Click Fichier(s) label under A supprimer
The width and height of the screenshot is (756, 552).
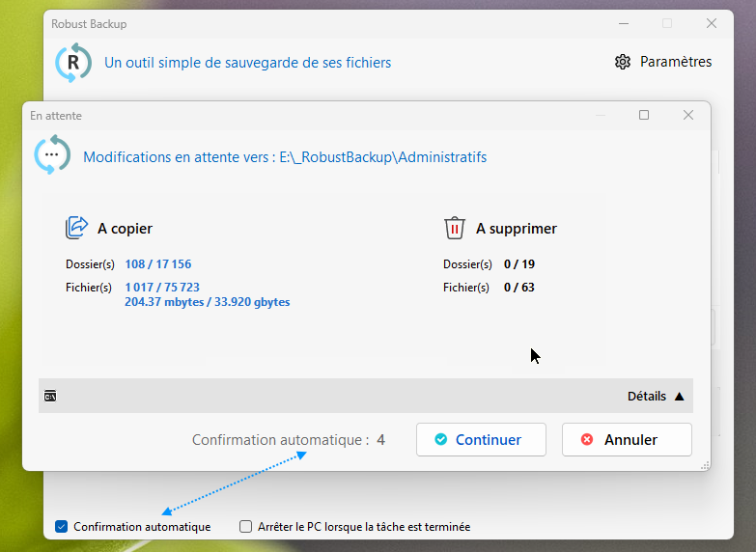[x=466, y=288]
